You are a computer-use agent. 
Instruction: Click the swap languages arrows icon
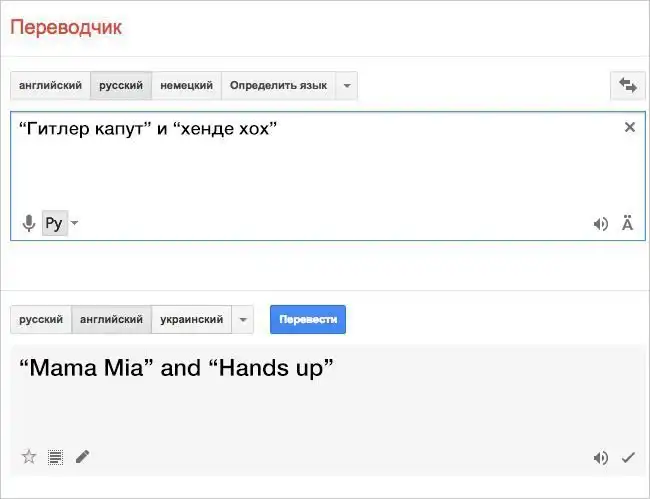click(628, 86)
